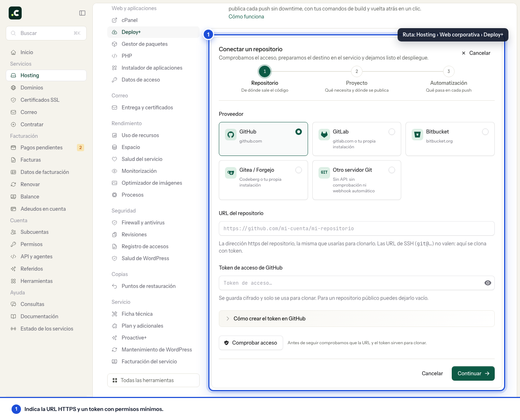
Task: Open the Hosting section in sidebar
Action: click(x=46, y=75)
